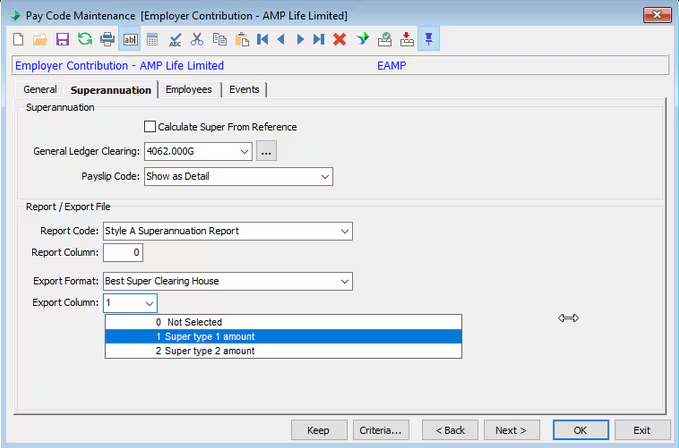The image size is (679, 448).
Task: Click the EAMP code in header
Action: [x=391, y=66]
